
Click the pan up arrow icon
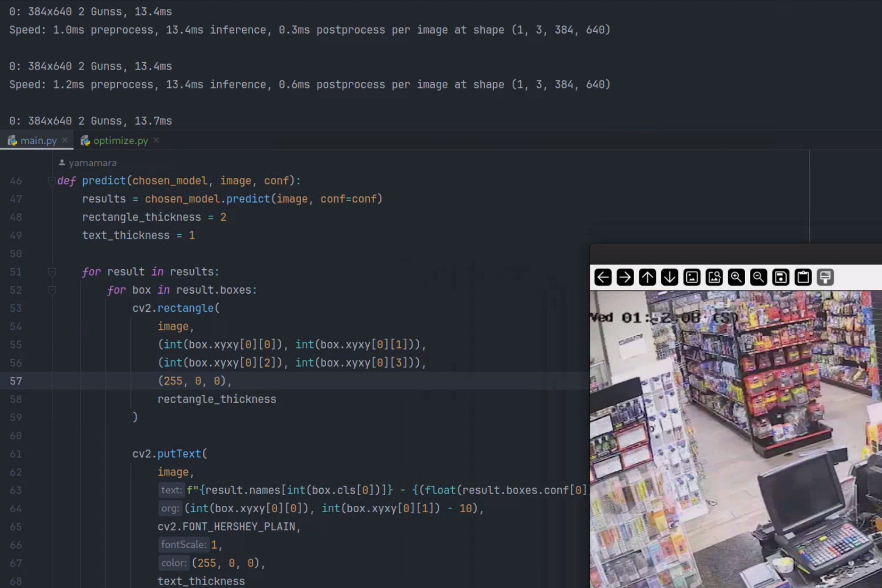[647, 277]
